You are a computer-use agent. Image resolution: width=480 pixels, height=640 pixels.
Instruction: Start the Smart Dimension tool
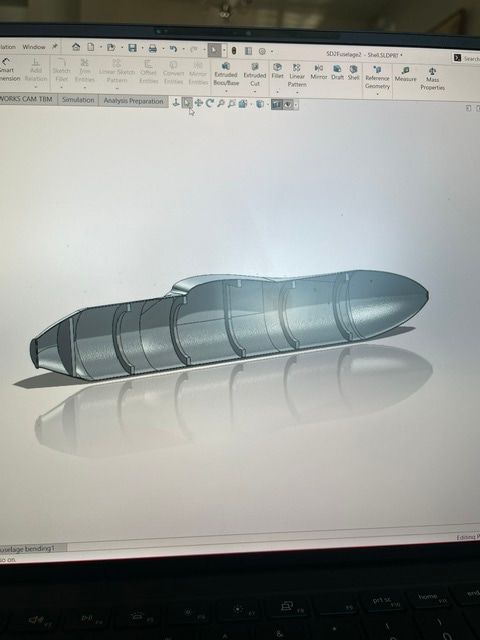tap(7, 69)
